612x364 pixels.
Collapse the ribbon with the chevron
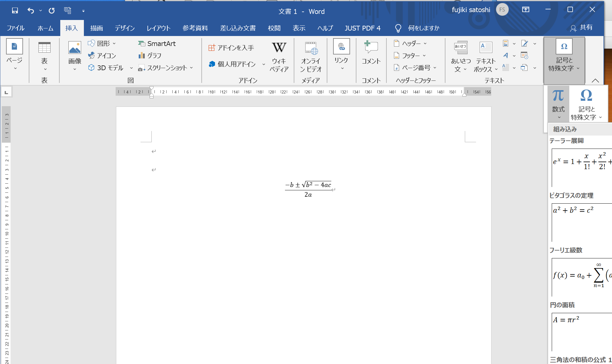point(595,80)
